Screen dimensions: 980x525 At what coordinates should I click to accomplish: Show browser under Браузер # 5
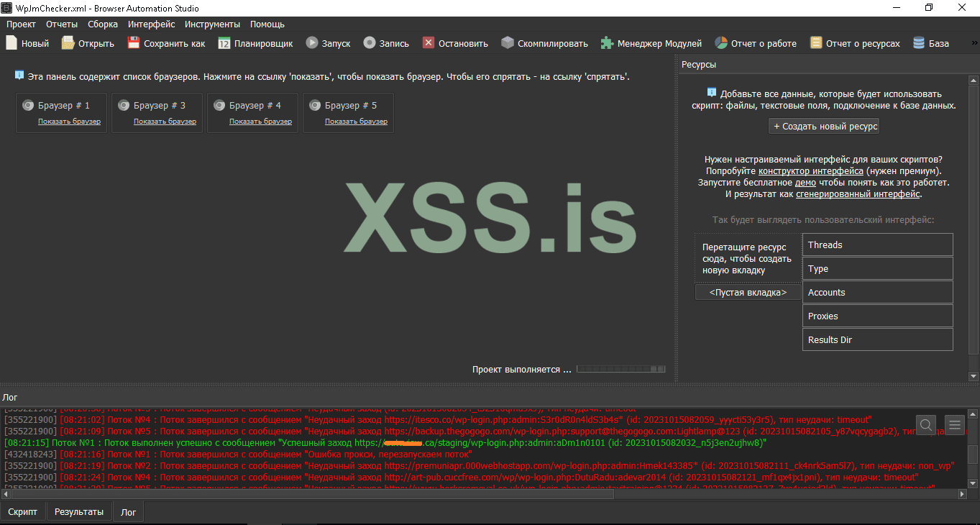(x=356, y=122)
